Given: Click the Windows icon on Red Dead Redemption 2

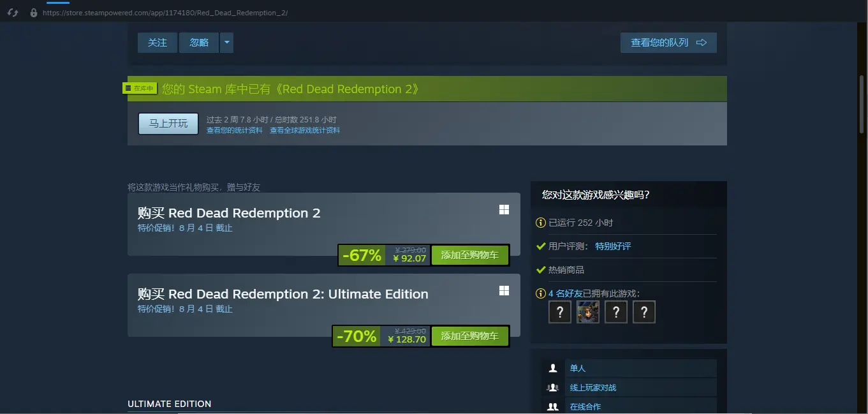Looking at the screenshot, I should point(504,210).
